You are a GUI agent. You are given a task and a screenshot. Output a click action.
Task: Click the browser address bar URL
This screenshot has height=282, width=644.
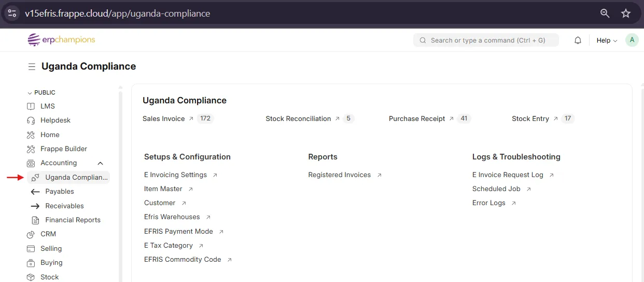point(117,14)
